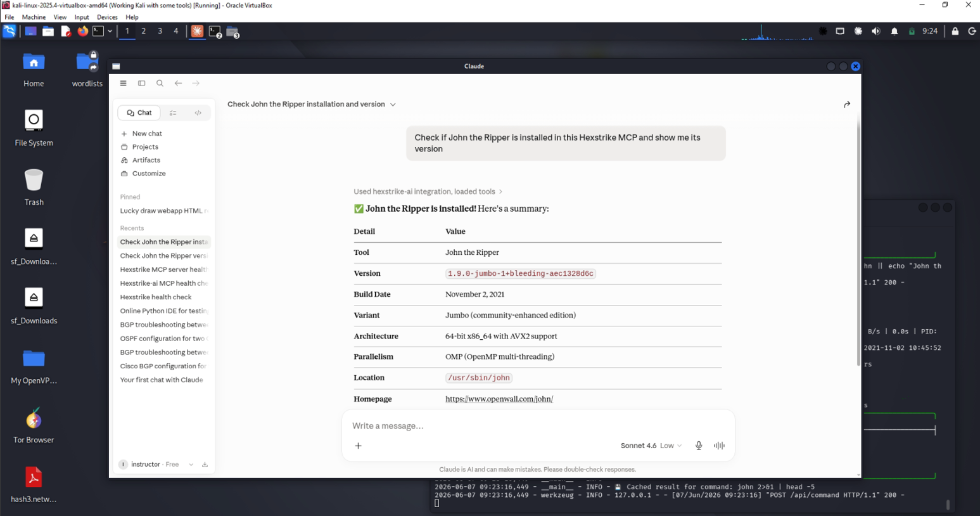Select the terminal windows taskbar button
The height and width of the screenshot is (516, 980).
coord(215,32)
